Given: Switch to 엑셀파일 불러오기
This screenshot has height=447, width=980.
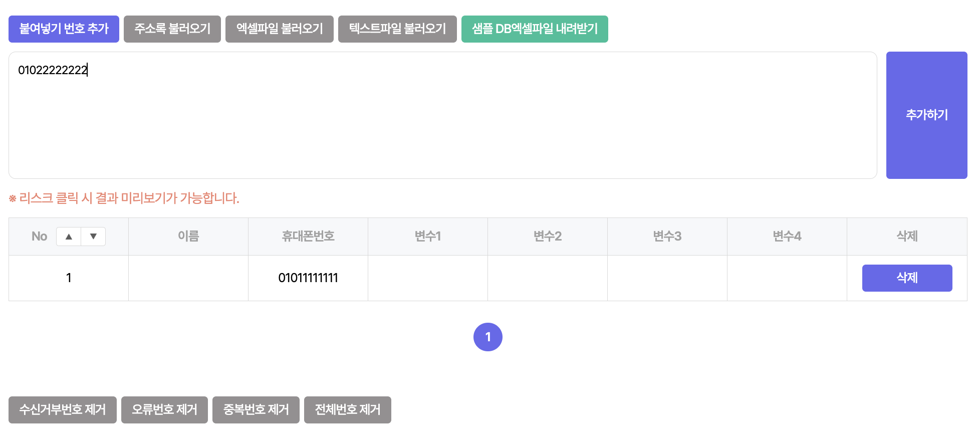Looking at the screenshot, I should coord(279,29).
